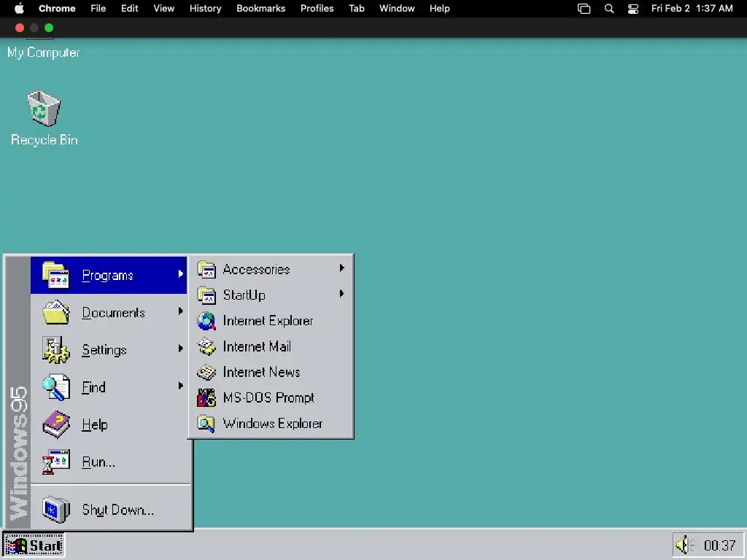
Task: Select Shut Down... label
Action: [117, 510]
